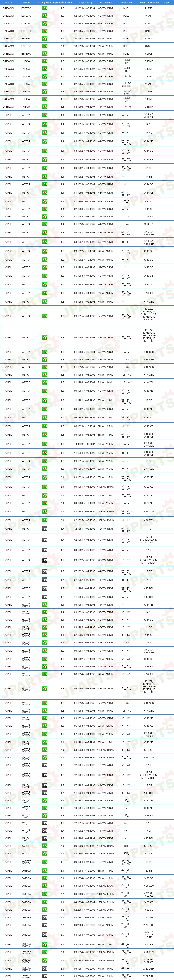Click the Nadwozie column header
The height and width of the screenshot is (980, 174).
tap(127, 2)
